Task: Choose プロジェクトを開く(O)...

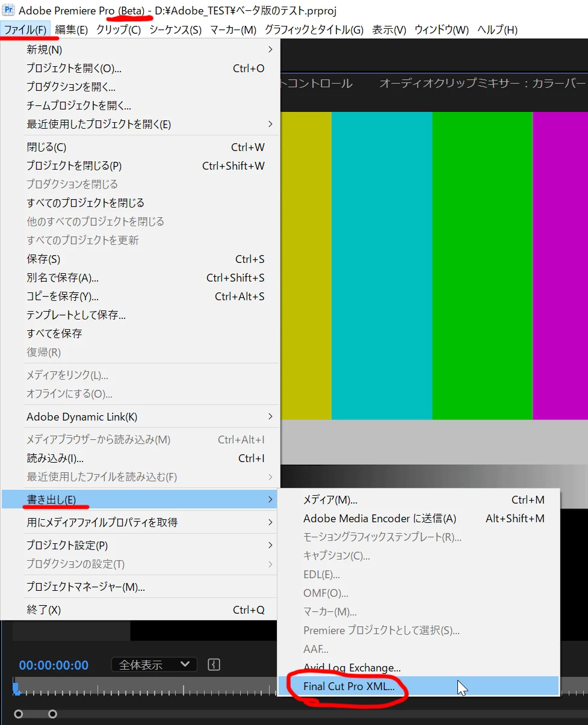Action: click(140, 68)
